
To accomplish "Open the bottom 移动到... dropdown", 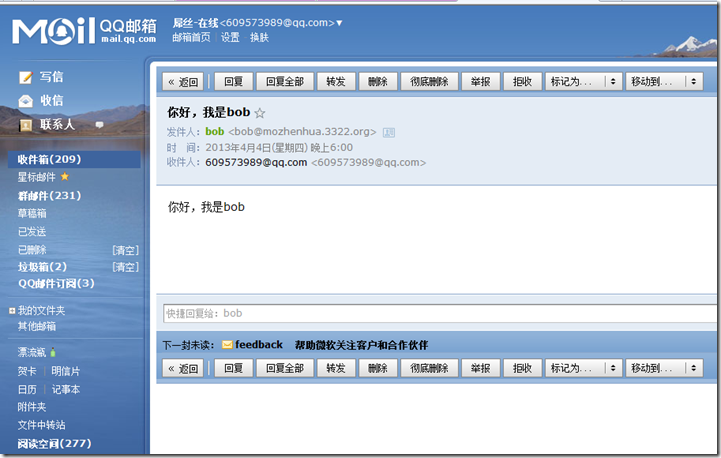I will 664,368.
